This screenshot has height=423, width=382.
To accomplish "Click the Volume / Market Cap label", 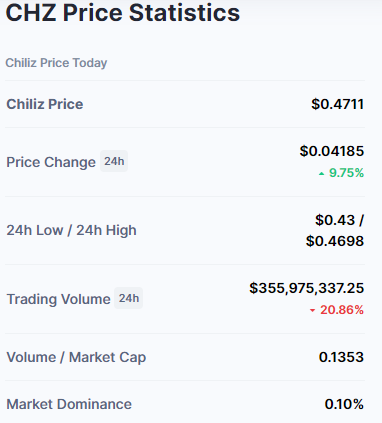I will coord(76,357).
